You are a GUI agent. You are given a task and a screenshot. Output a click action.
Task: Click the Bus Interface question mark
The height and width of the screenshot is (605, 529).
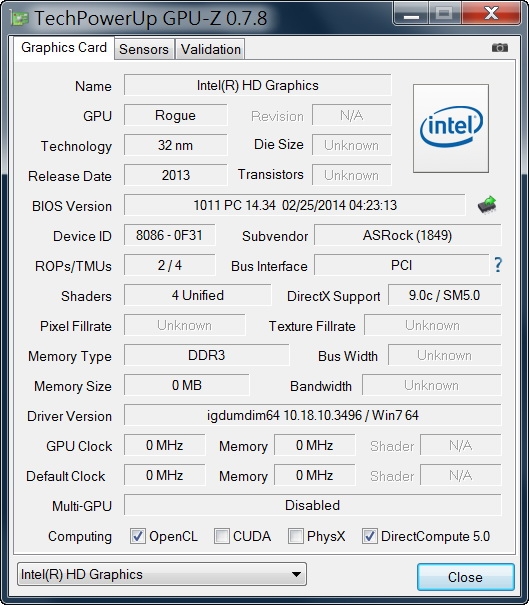click(498, 265)
